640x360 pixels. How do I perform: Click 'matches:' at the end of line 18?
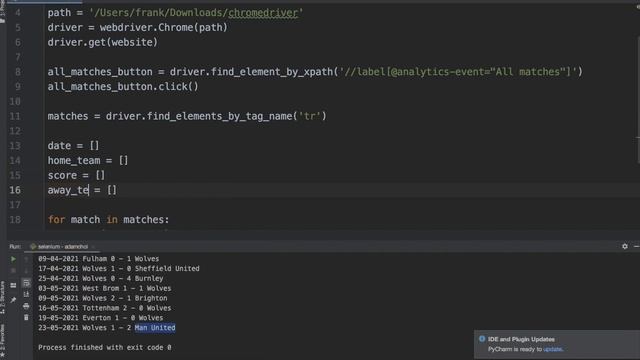(x=146, y=220)
